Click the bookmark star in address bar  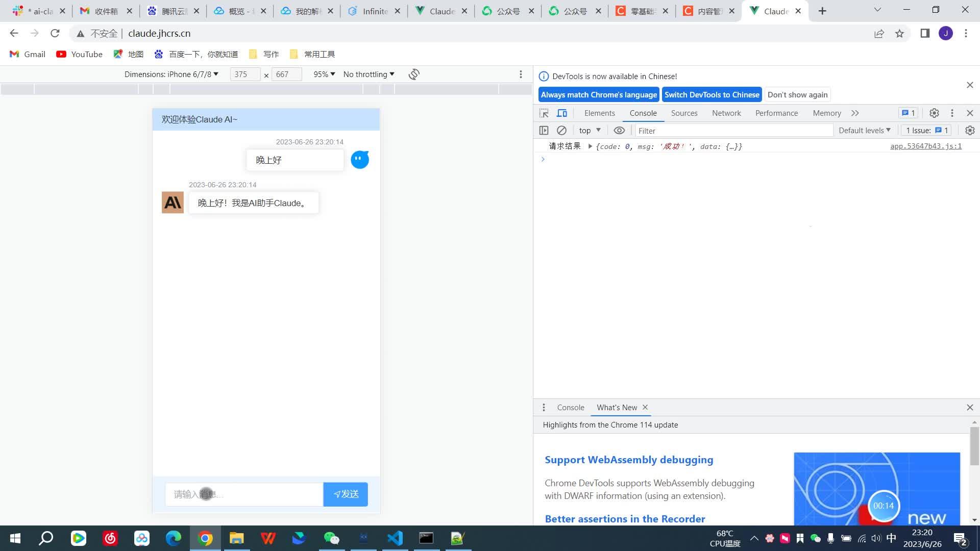[x=899, y=34]
